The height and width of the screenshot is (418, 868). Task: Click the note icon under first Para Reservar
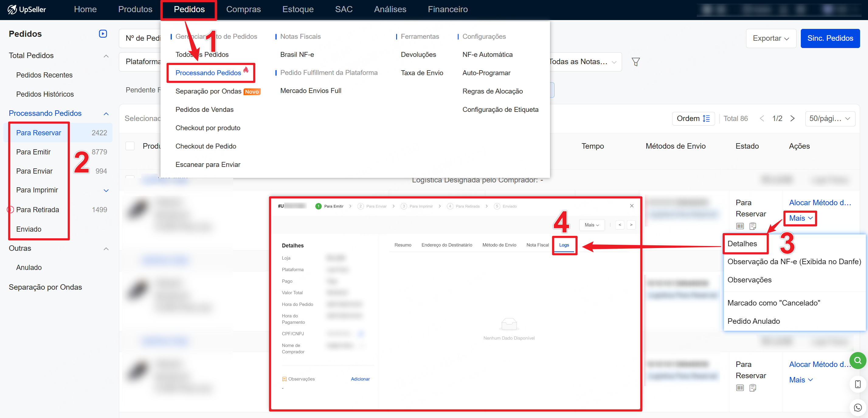753,226
